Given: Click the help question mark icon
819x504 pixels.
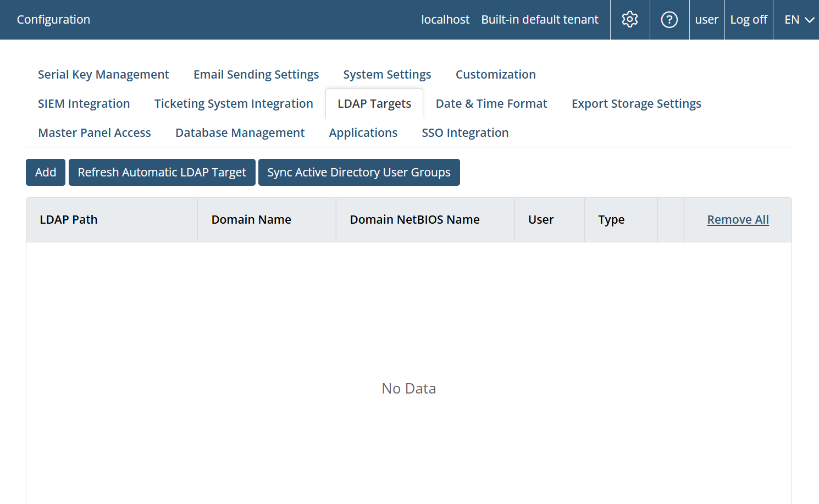Looking at the screenshot, I should [669, 20].
